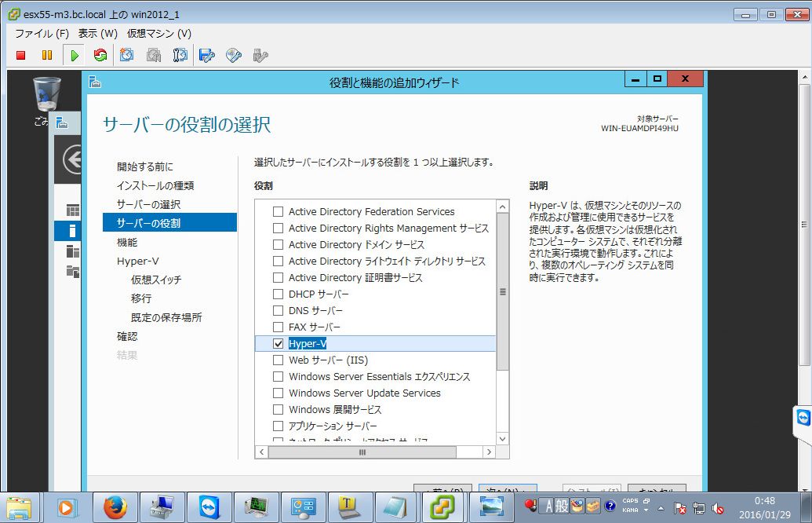Open the 仮想マシン (V) menu
Image resolution: width=812 pixels, height=523 pixels.
click(159, 33)
